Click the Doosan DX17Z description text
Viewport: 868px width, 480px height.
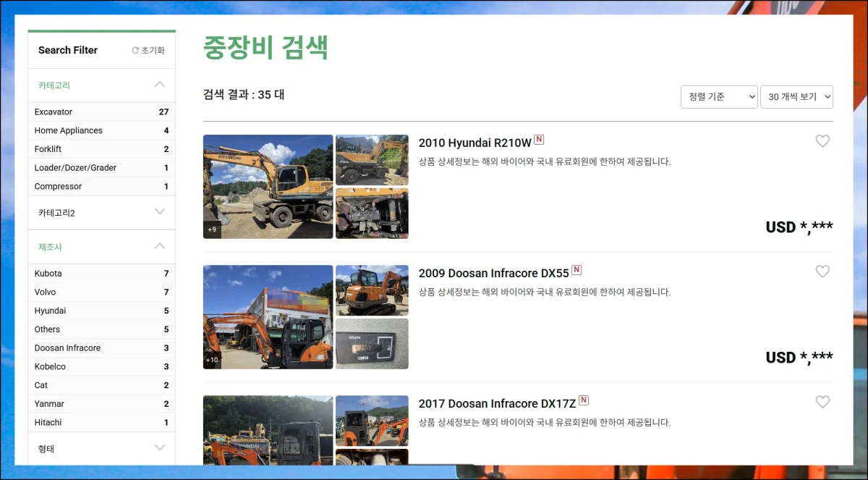point(545,422)
